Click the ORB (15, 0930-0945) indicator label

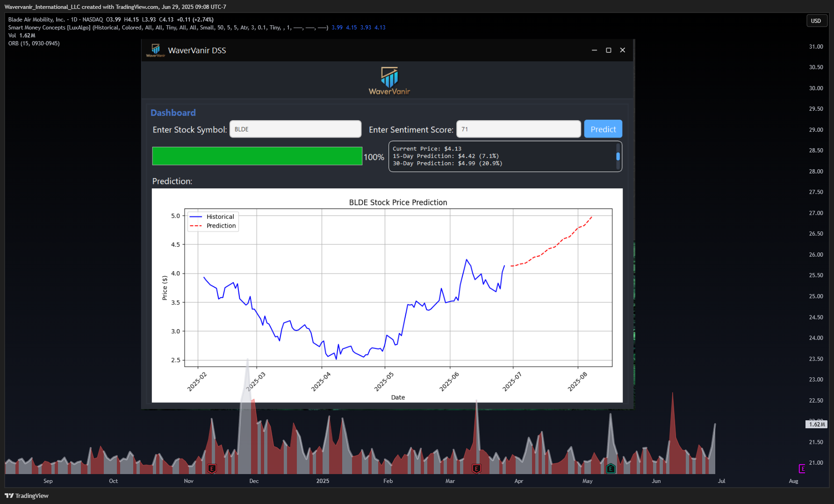coord(34,43)
